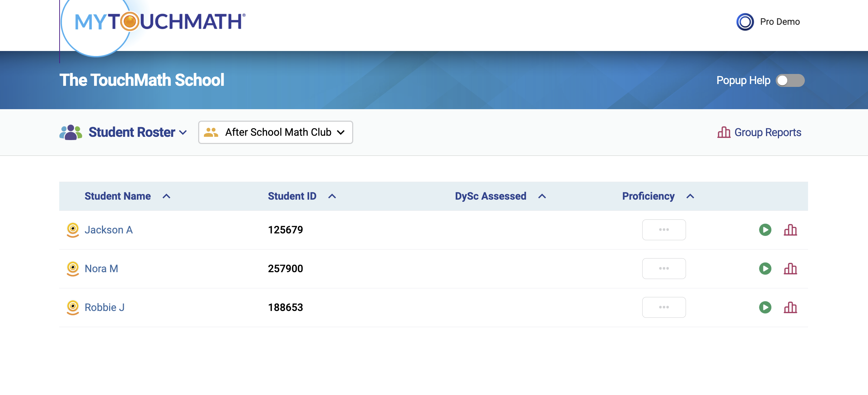868x395 pixels.
Task: Open report chart icon for Jackson A
Action: point(790,230)
